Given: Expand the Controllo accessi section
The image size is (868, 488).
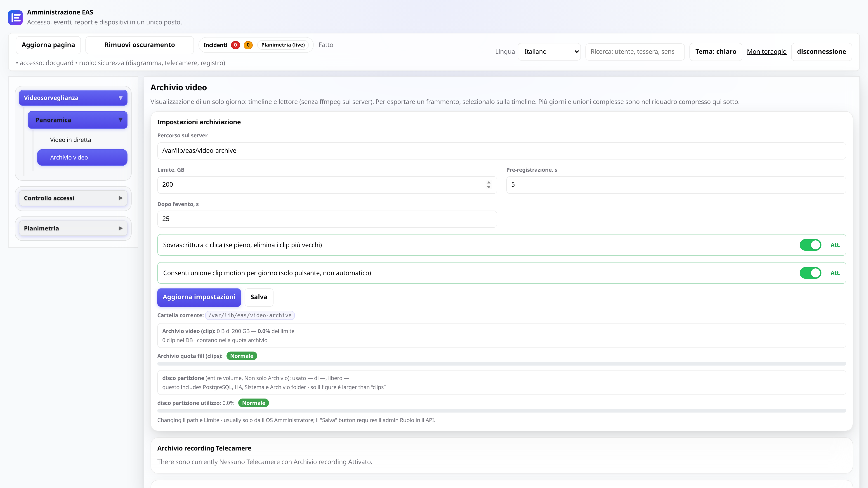Looking at the screenshot, I should pyautogui.click(x=73, y=198).
